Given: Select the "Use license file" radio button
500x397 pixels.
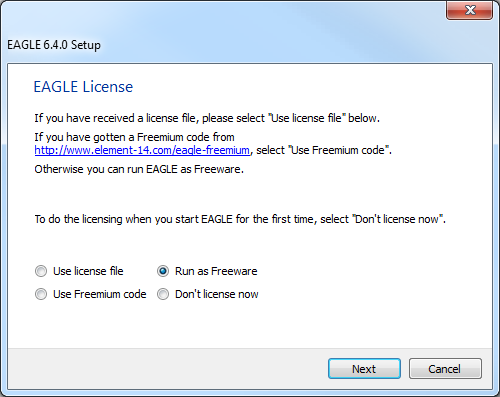Looking at the screenshot, I should 41,271.
